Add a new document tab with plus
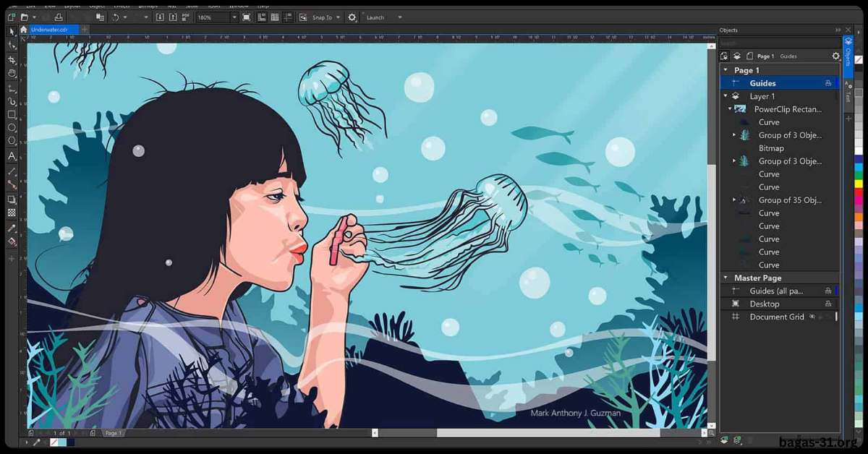The image size is (868, 454). pyautogui.click(x=85, y=30)
